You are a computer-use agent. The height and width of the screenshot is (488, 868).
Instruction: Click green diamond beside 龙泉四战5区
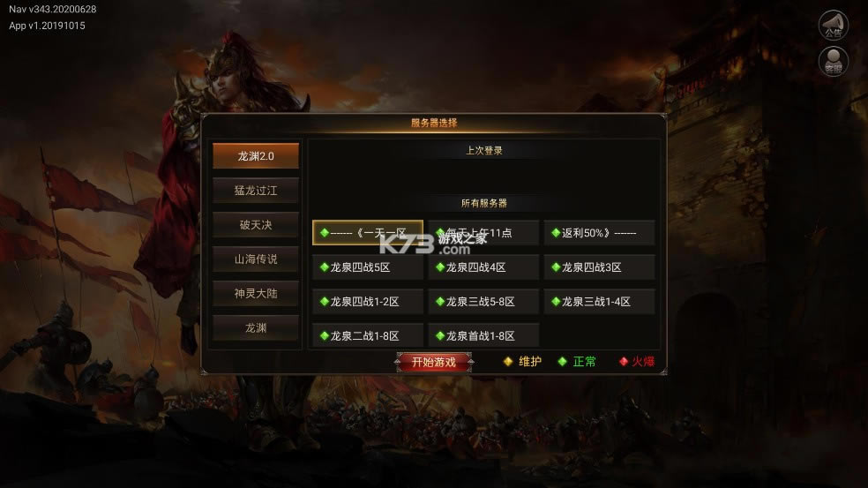pyautogui.click(x=325, y=267)
